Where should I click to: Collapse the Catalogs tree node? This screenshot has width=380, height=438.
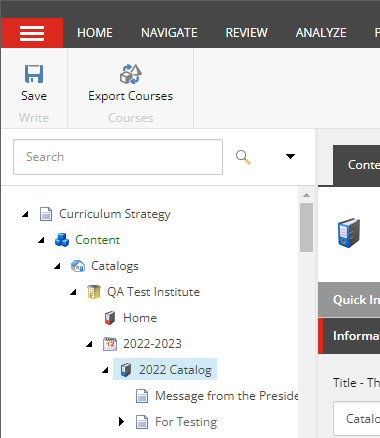57,266
